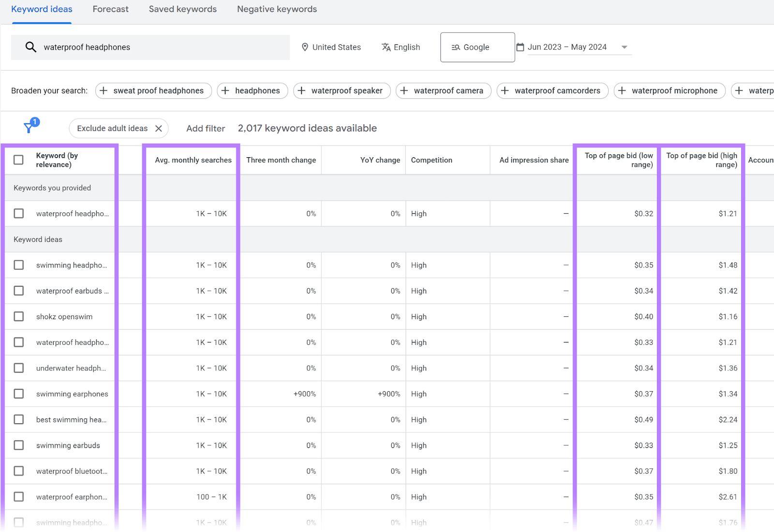Check the best swimming headphones checkbox

[18, 419]
